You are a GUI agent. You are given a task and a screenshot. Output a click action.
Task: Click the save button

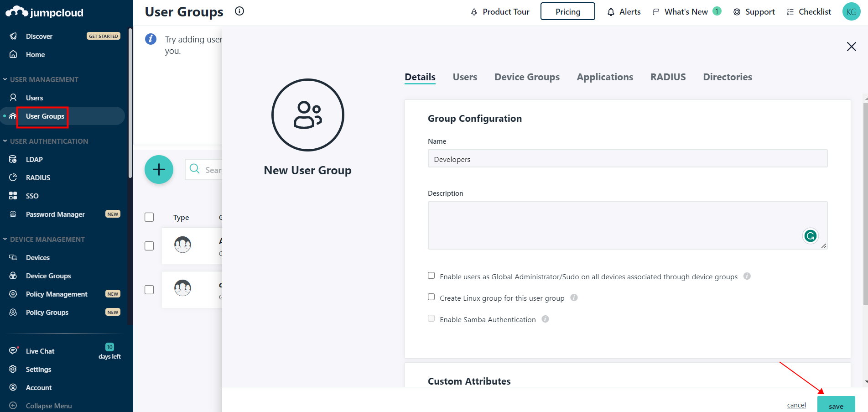[x=836, y=405]
